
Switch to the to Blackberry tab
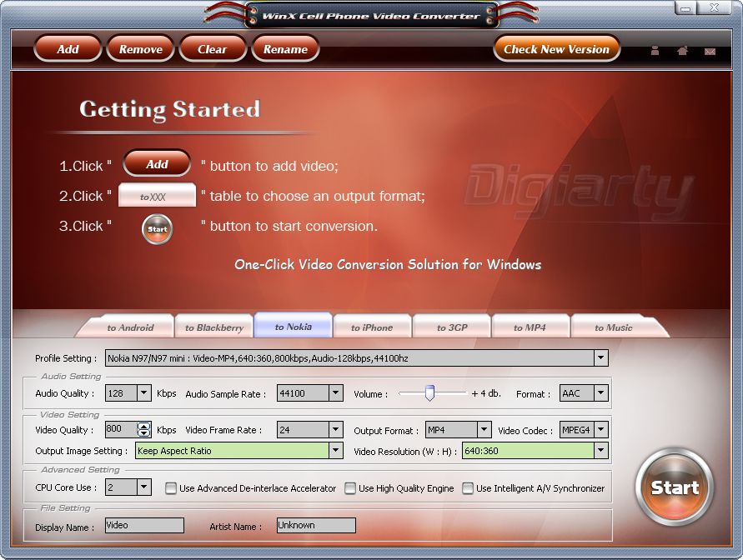pyautogui.click(x=214, y=327)
